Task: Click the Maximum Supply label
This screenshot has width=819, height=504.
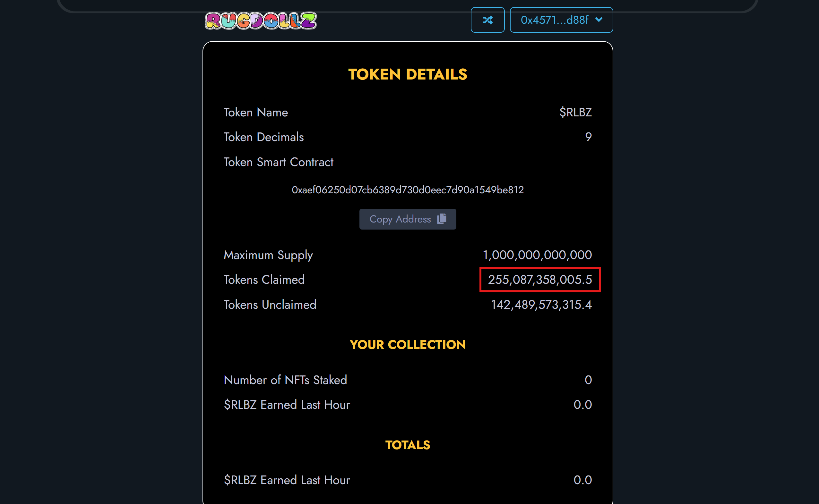Action: click(x=268, y=255)
